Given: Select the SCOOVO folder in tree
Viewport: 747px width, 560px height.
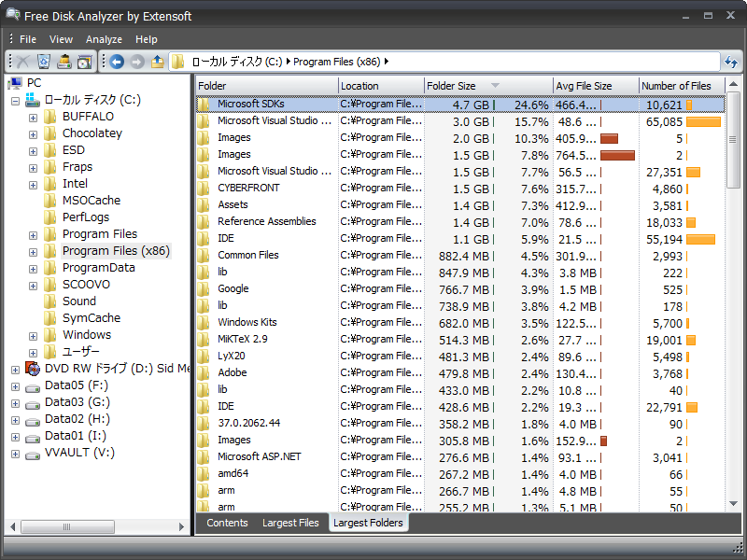Looking at the screenshot, I should 86,285.
